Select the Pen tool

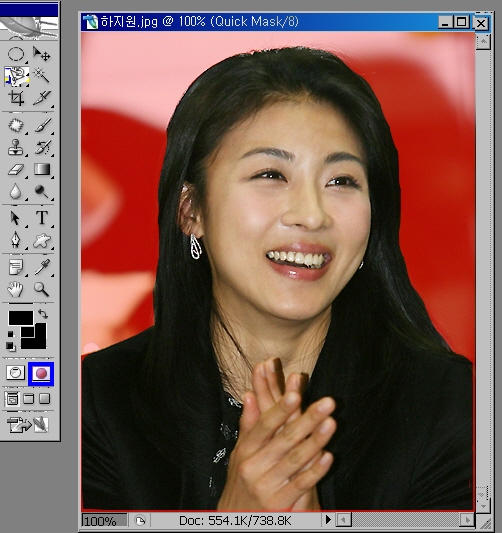tap(16, 240)
